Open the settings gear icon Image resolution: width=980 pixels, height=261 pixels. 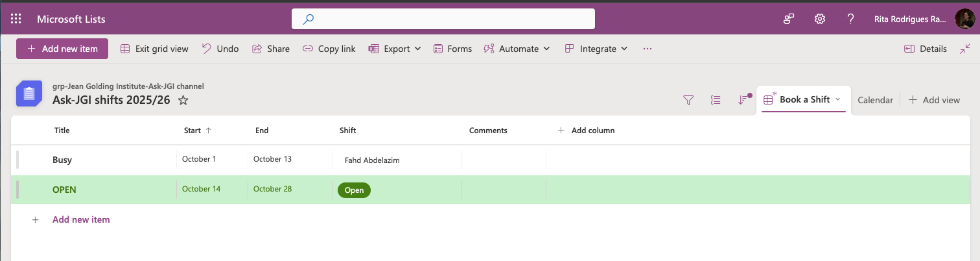point(820,19)
